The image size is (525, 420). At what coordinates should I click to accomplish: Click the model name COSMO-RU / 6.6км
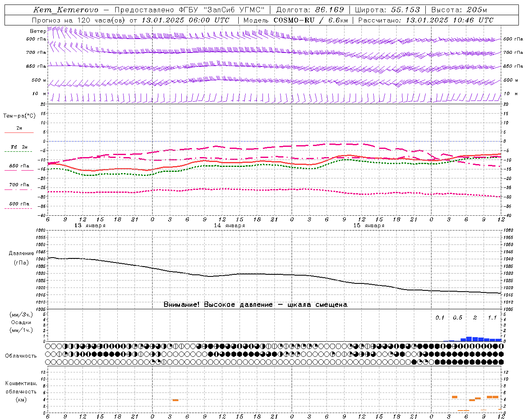[311, 20]
